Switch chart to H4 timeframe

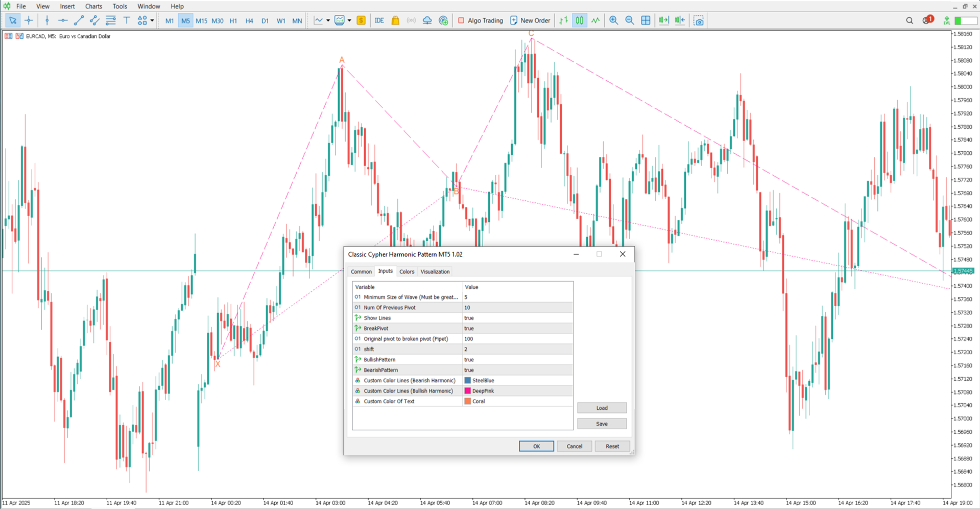pos(249,21)
